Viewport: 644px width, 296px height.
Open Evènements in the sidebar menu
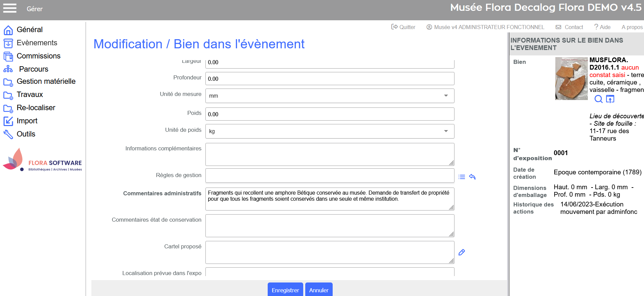pyautogui.click(x=37, y=43)
